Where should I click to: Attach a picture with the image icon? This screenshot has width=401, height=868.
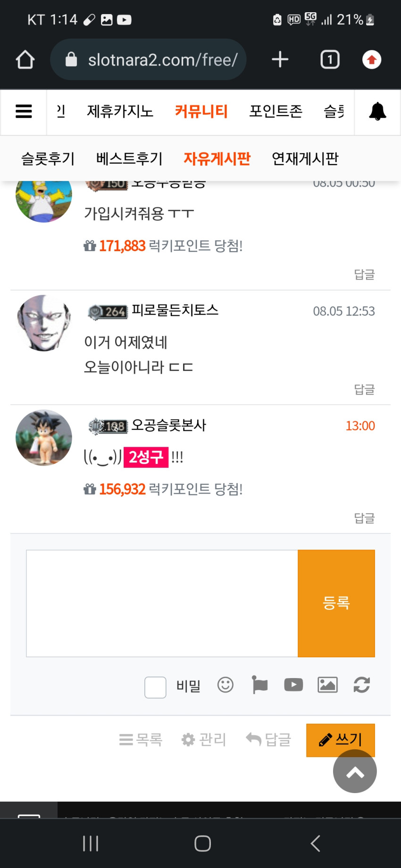(327, 685)
